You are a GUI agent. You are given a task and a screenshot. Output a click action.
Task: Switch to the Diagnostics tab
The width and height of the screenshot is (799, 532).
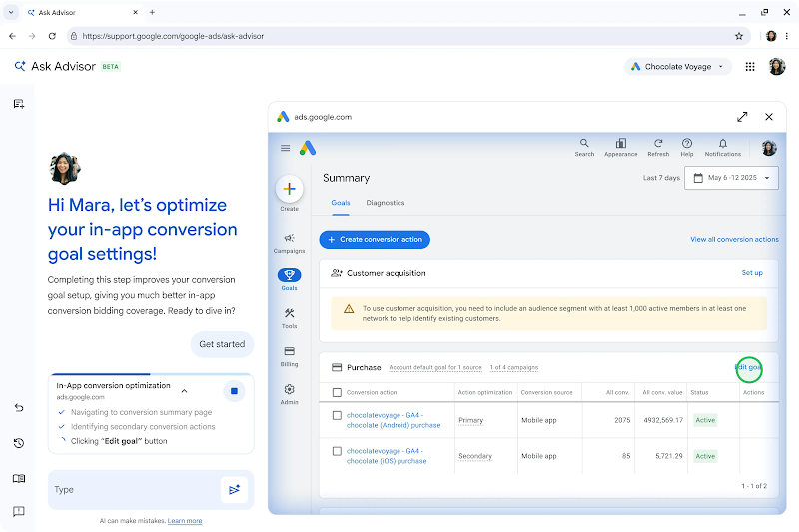pos(386,203)
